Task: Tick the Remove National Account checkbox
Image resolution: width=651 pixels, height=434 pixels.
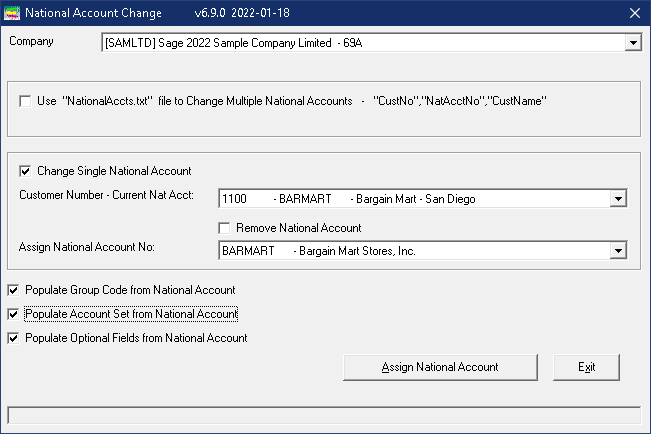Action: point(224,228)
